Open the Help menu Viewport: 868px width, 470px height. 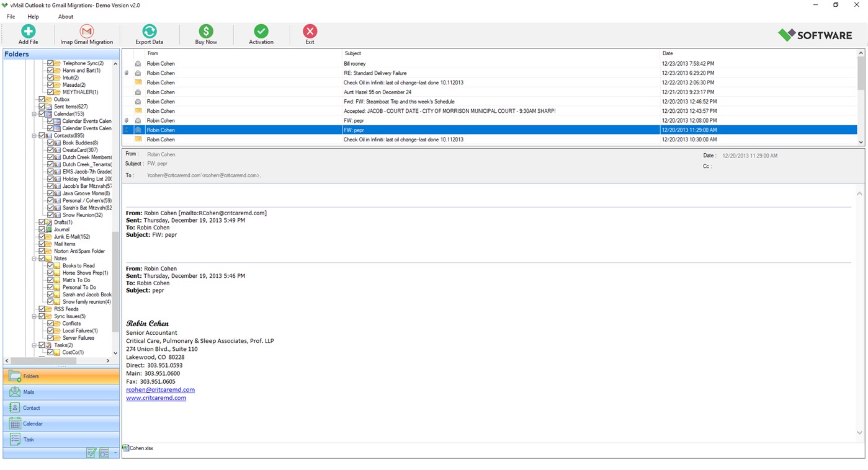[x=33, y=17]
